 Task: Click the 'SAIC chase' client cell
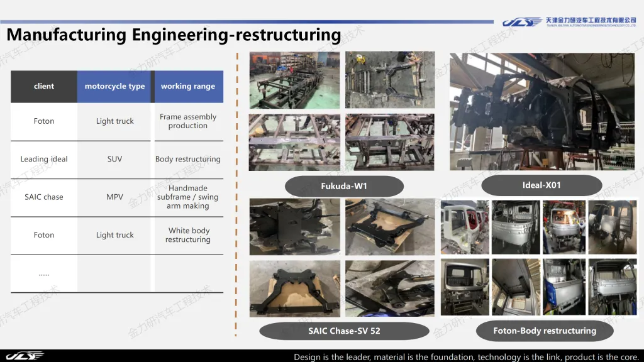pyautogui.click(x=44, y=197)
